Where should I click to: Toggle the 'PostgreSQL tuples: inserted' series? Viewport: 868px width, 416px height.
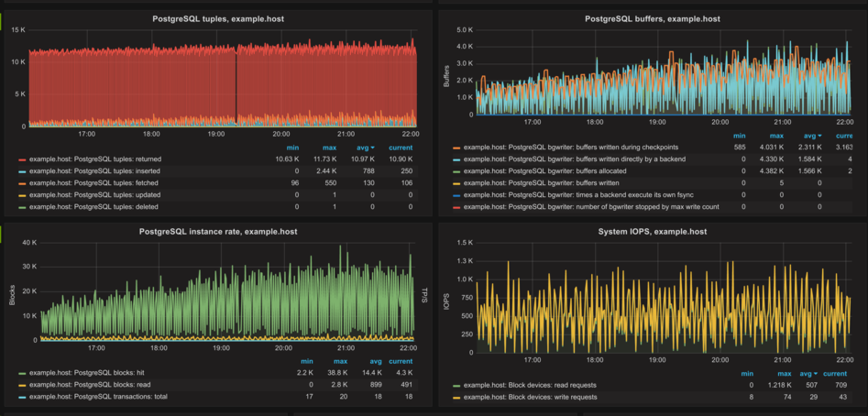93,171
